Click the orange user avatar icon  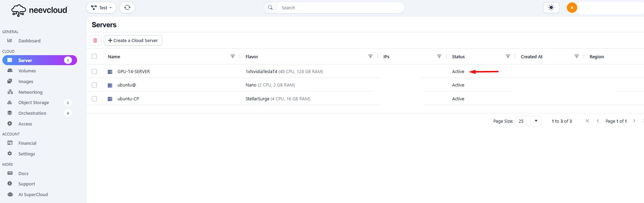pyautogui.click(x=572, y=8)
